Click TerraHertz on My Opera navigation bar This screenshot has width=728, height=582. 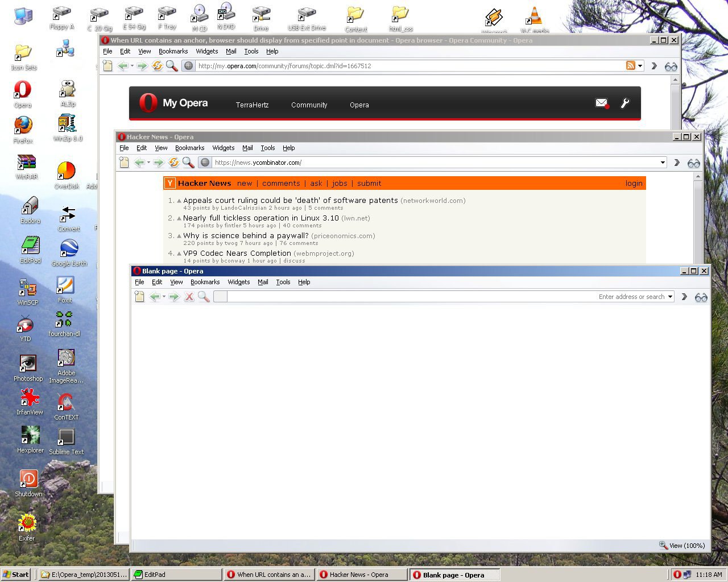(x=252, y=105)
